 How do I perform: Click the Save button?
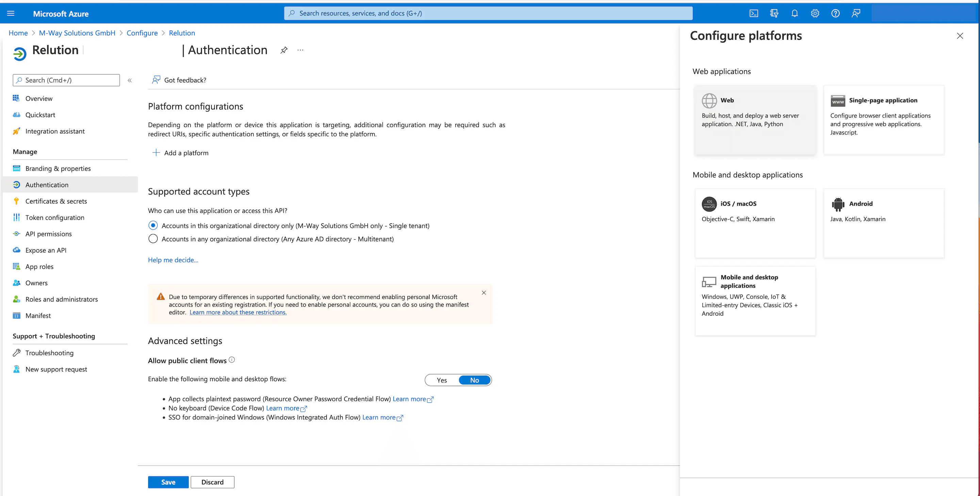click(168, 482)
